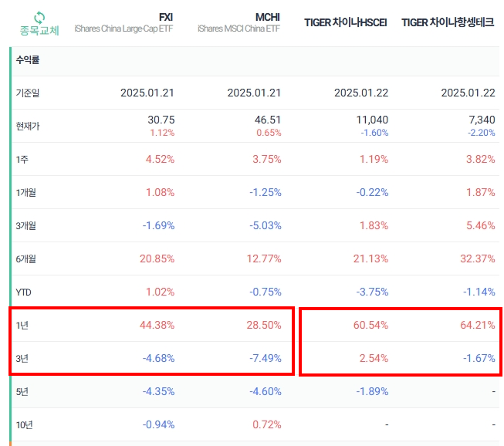Click the 1년 row label
The height and width of the screenshot is (446, 504).
click(x=22, y=325)
